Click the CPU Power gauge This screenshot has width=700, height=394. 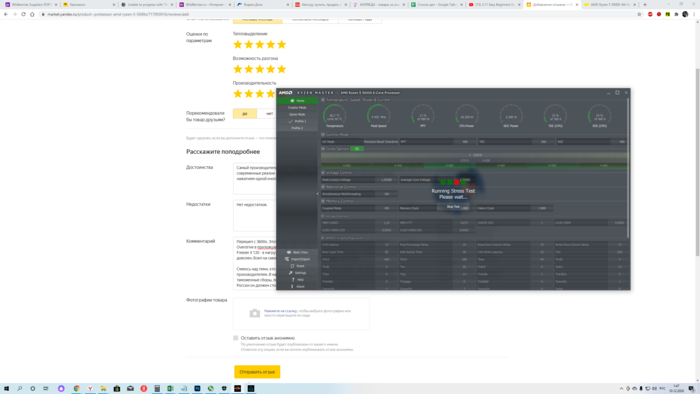[467, 116]
